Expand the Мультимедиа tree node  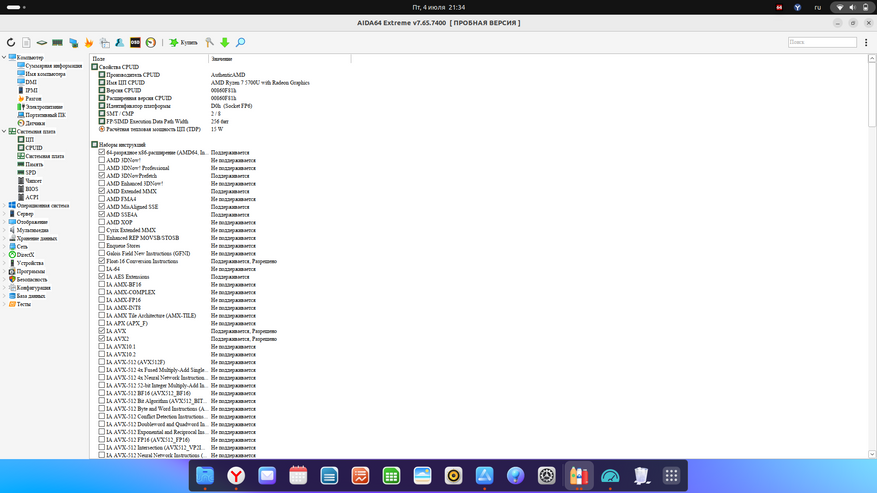click(x=4, y=230)
